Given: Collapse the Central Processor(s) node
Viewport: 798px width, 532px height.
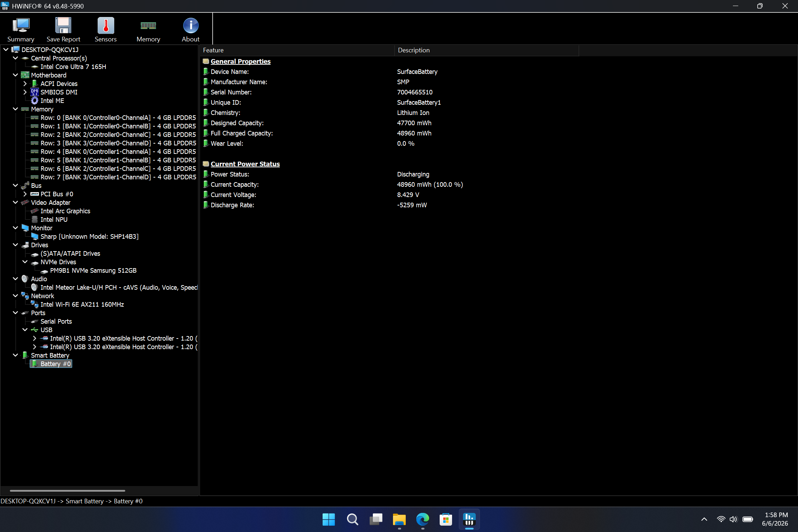Looking at the screenshot, I should pos(16,58).
